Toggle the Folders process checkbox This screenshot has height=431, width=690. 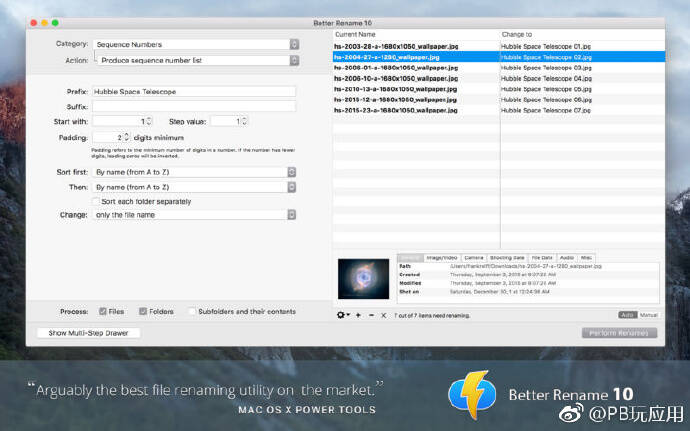tap(143, 311)
